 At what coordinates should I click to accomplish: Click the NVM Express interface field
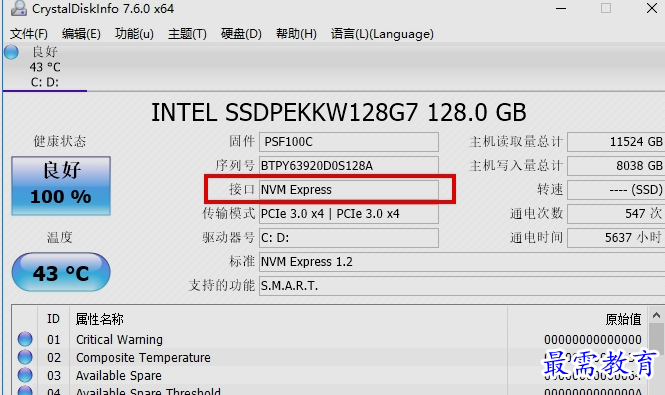349,190
